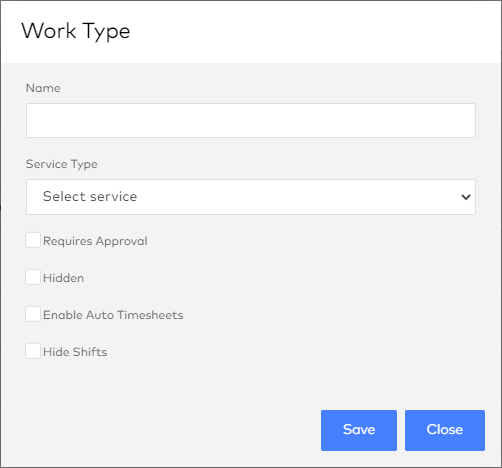Save the work type
502x468 pixels.
(x=359, y=430)
